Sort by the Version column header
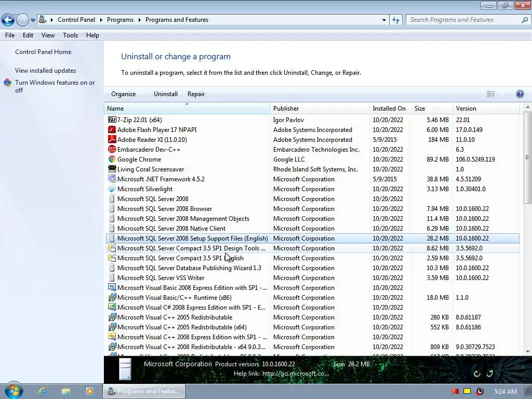532x399 pixels. pyautogui.click(x=486, y=109)
